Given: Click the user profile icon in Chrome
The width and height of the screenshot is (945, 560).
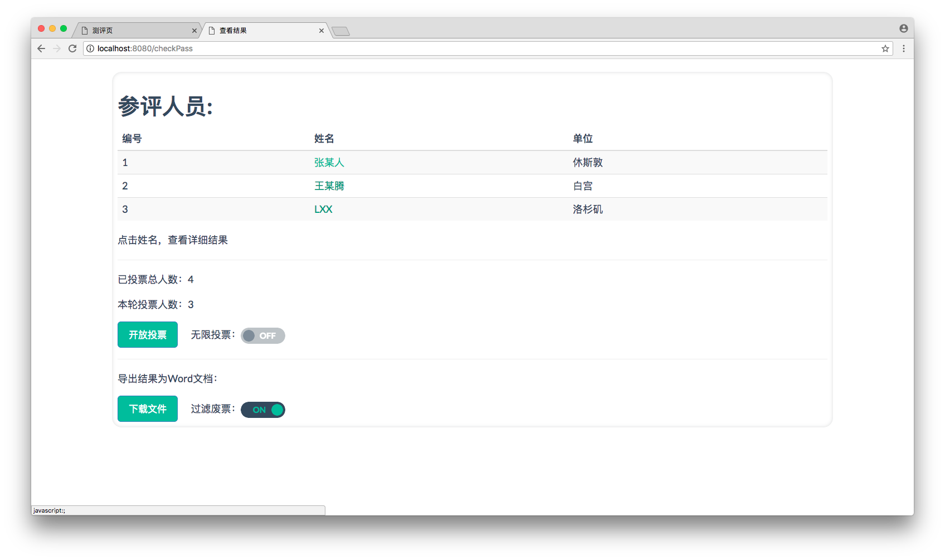Looking at the screenshot, I should click(x=904, y=28).
